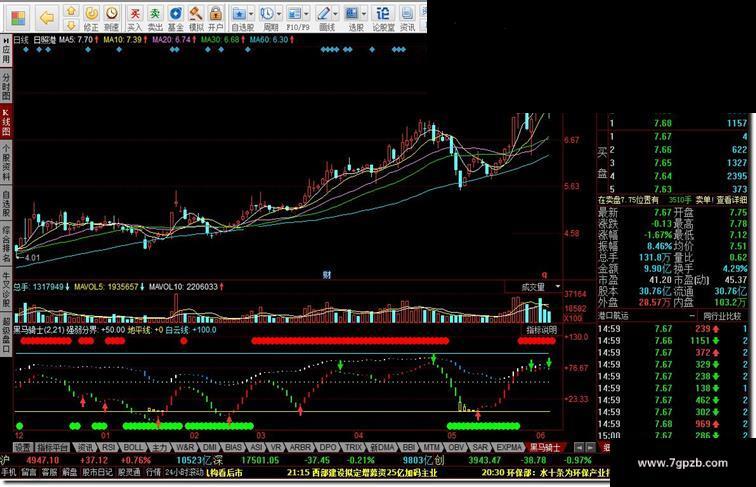
Task: Click the 查看详细 link
Action: [x=731, y=200]
